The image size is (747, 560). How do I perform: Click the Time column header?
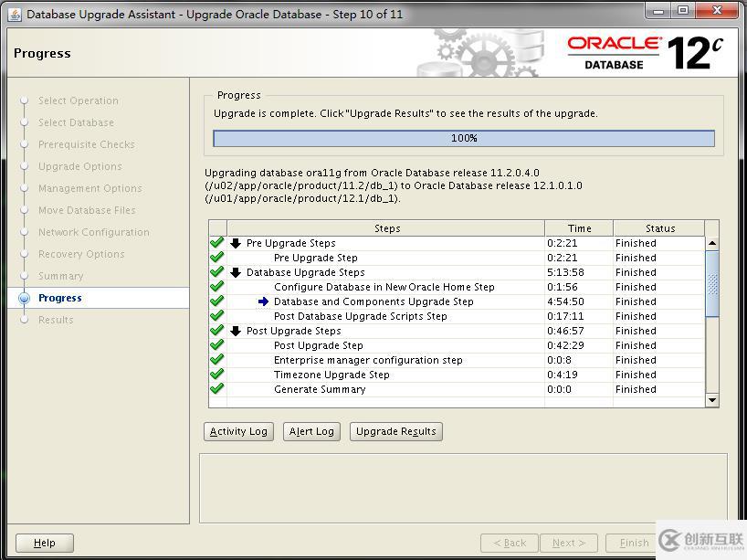point(579,228)
